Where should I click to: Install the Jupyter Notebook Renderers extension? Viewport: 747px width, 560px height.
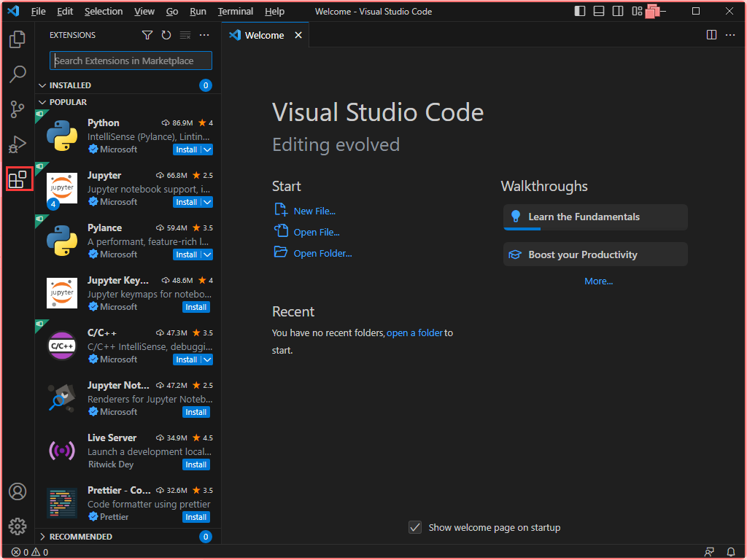click(x=196, y=413)
